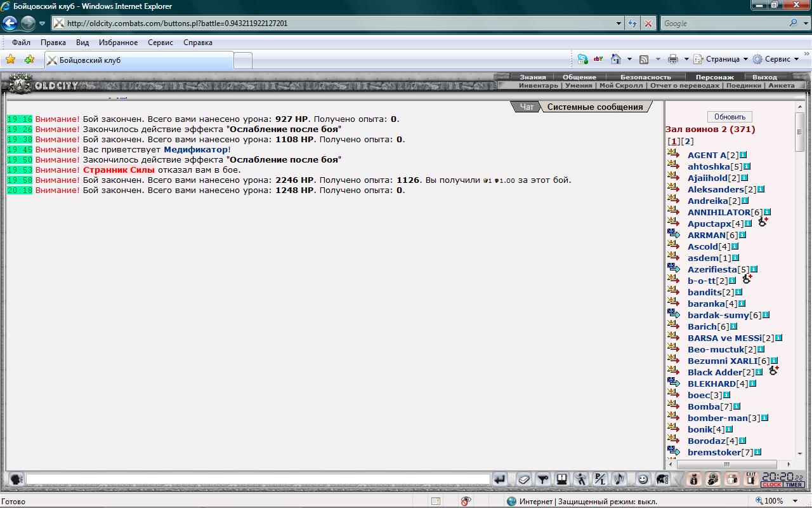
Task: Toggle the TIMER mode under the clock
Action: point(794,485)
